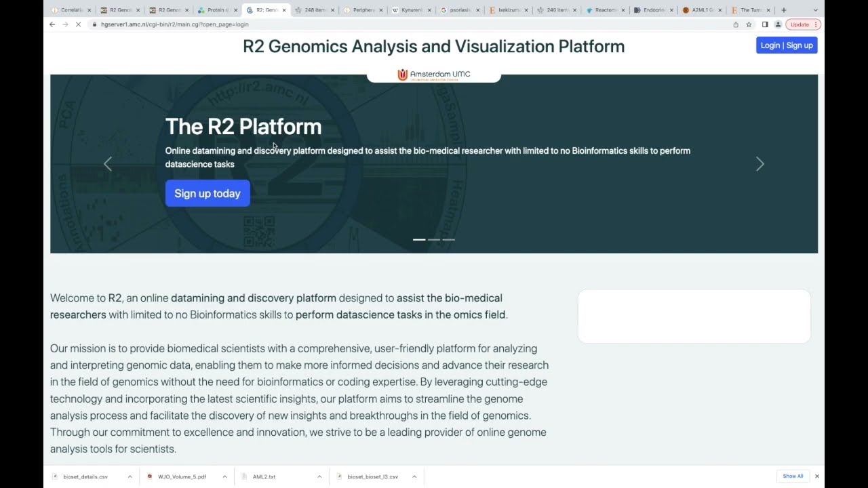Click 'The R2 Platform' banner heading
The image size is (868, 488).
click(x=243, y=127)
